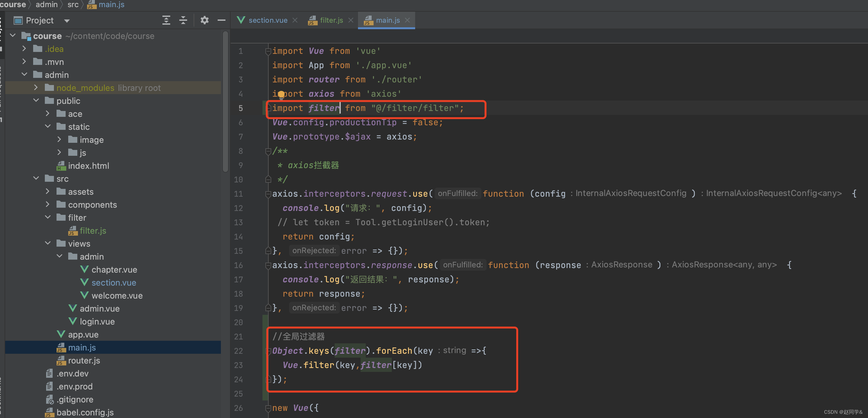Close the filter.js editor tab

[351, 20]
